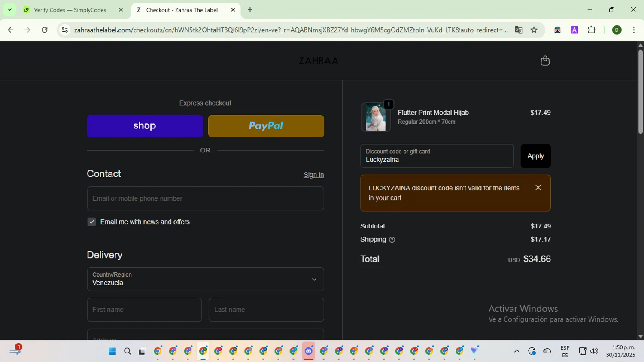
Task: Open the tab search dropdown arrow
Action: 9,9
